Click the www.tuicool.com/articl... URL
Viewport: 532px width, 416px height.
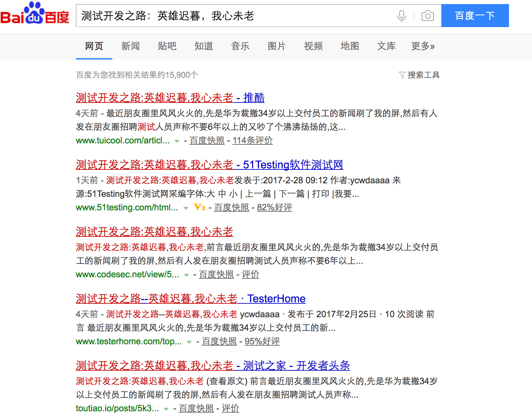click(123, 140)
